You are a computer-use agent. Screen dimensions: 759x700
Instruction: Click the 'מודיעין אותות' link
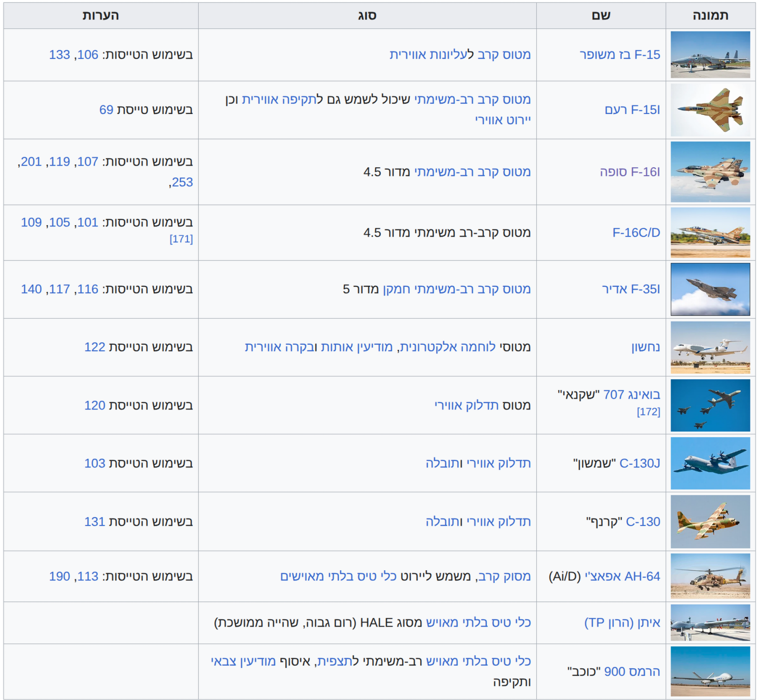pos(357,347)
